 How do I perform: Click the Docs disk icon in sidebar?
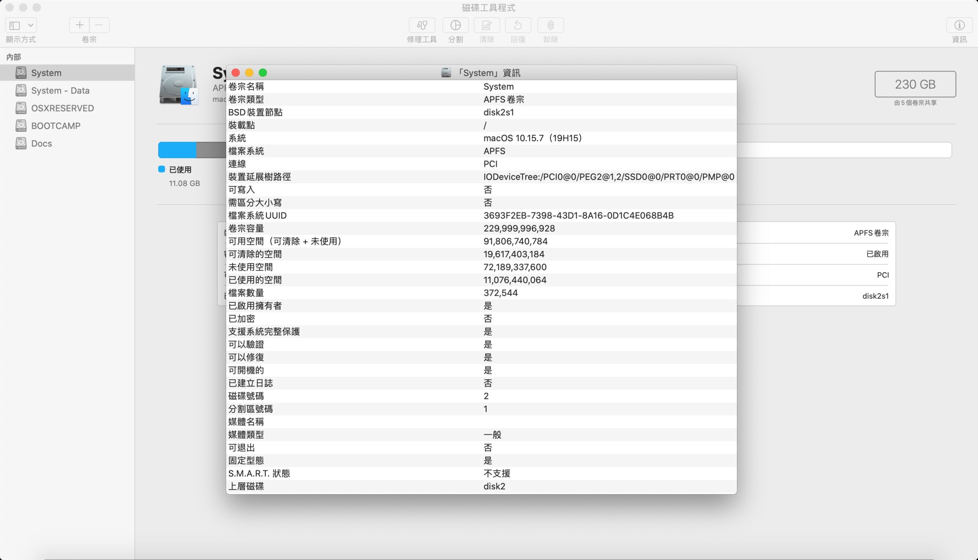tap(21, 143)
